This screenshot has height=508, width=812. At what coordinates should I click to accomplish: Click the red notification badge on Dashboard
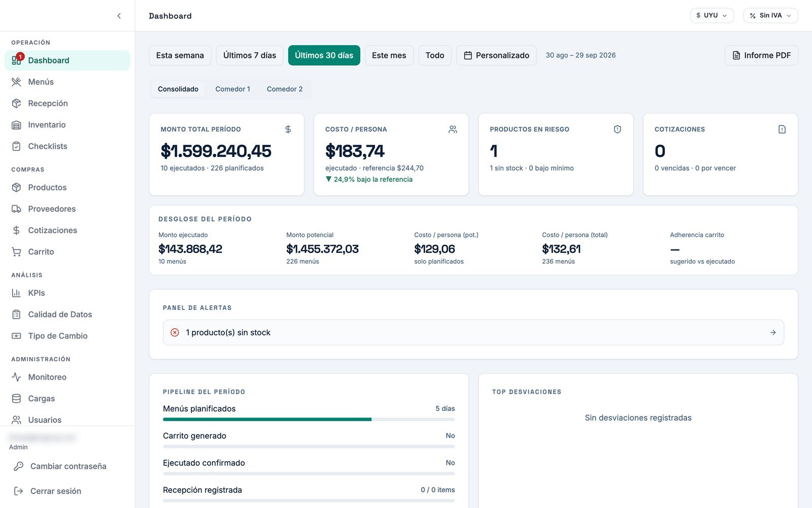[20, 56]
